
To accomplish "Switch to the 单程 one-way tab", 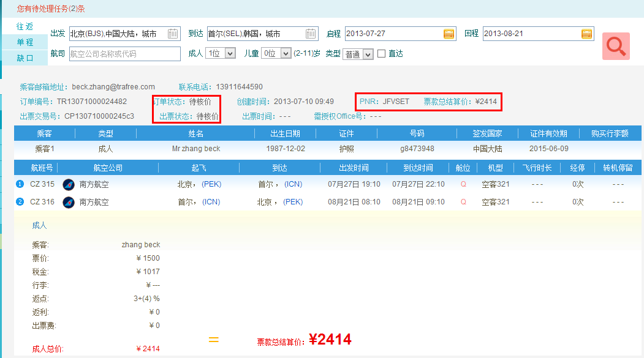I will pos(25,42).
